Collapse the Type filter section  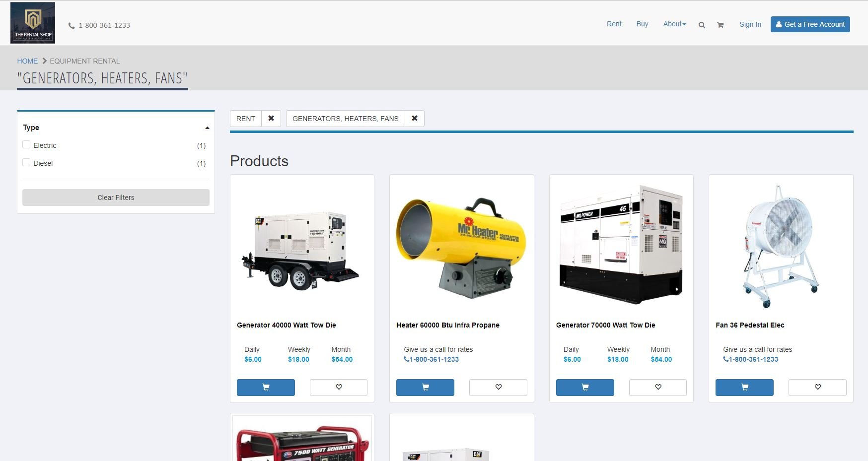coord(207,128)
